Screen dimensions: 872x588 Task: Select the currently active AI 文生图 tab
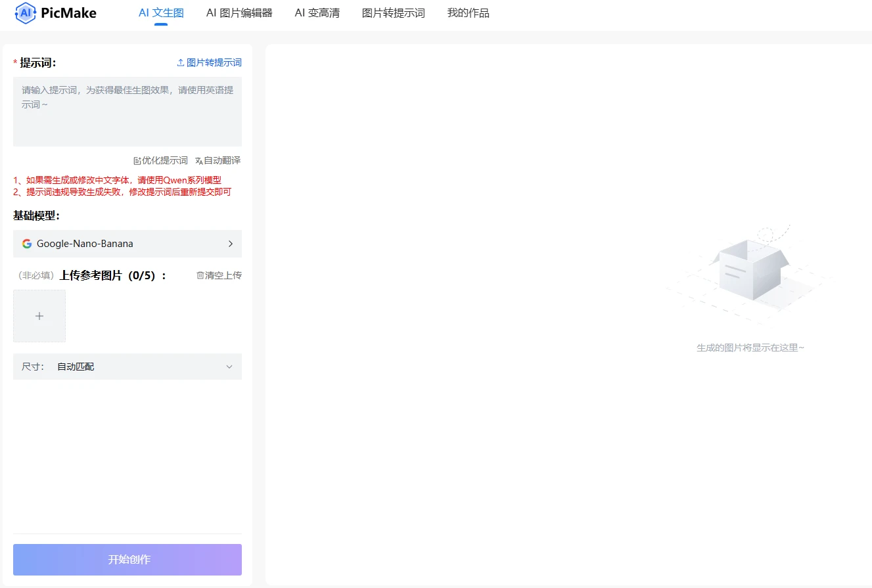[x=160, y=12]
